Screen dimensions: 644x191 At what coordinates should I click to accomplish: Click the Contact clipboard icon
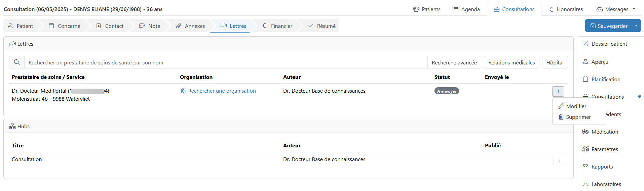(x=99, y=26)
